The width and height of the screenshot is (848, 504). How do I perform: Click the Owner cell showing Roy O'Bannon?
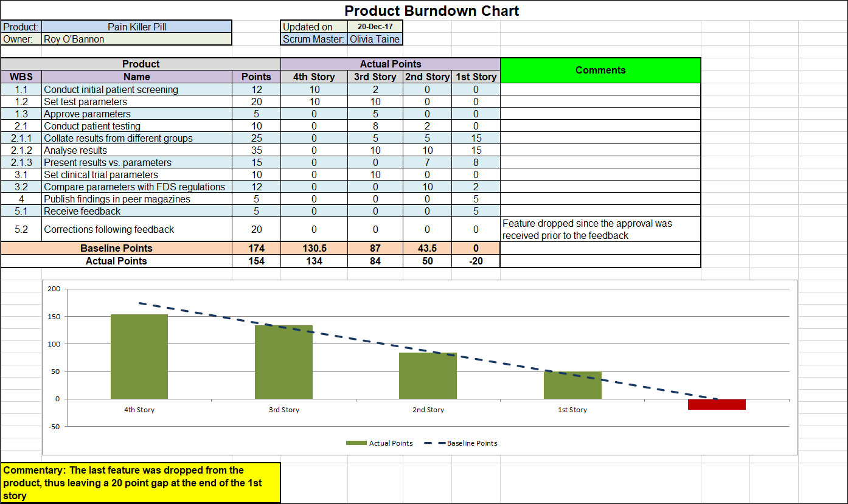pyautogui.click(x=137, y=40)
